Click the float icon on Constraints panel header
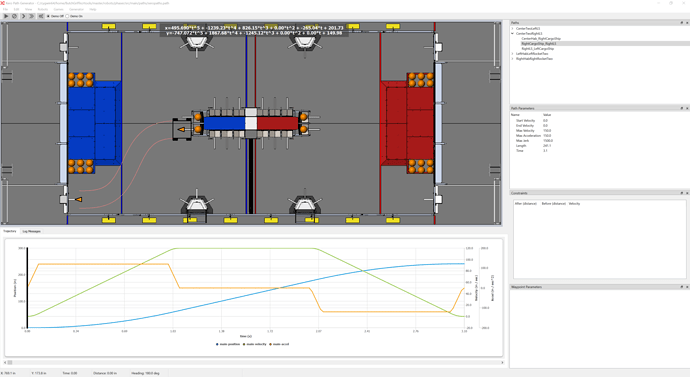This screenshot has height=377, width=690. tap(682, 193)
